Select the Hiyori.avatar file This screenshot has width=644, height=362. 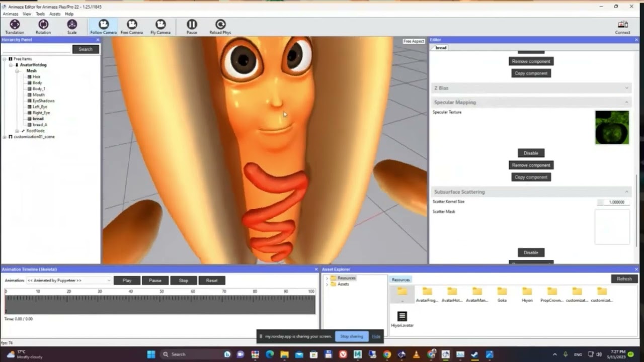[x=402, y=319]
